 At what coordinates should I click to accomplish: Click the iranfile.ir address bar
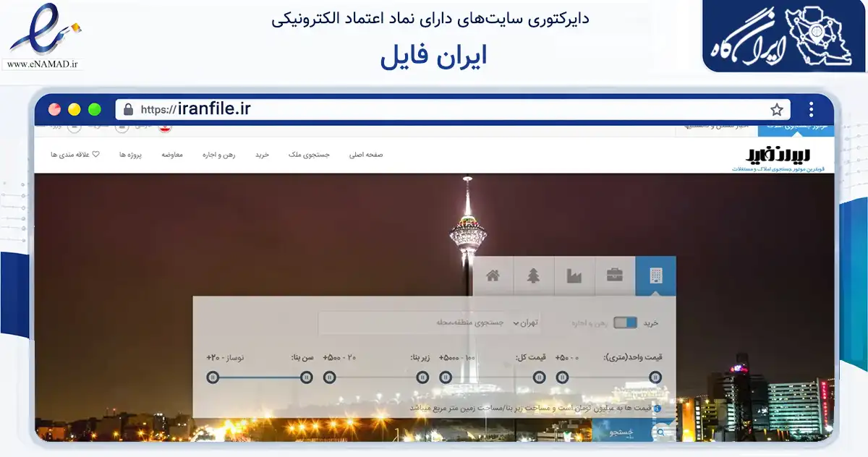(452, 110)
